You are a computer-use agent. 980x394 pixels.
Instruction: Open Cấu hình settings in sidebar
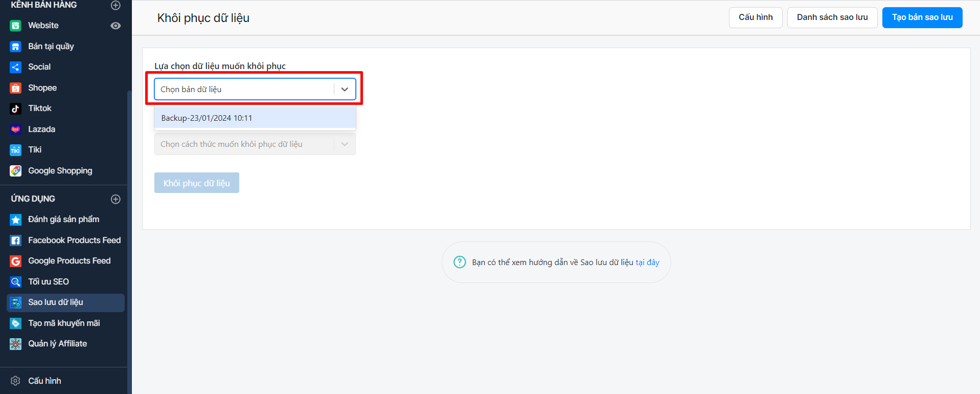45,381
